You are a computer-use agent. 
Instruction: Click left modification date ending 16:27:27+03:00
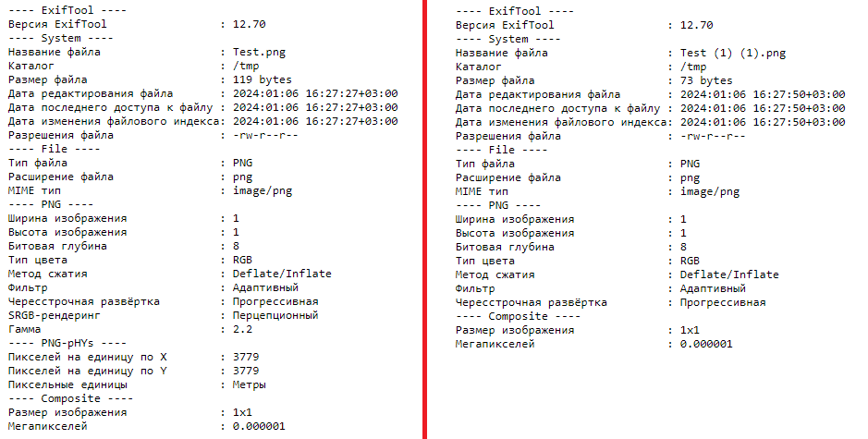315,93
